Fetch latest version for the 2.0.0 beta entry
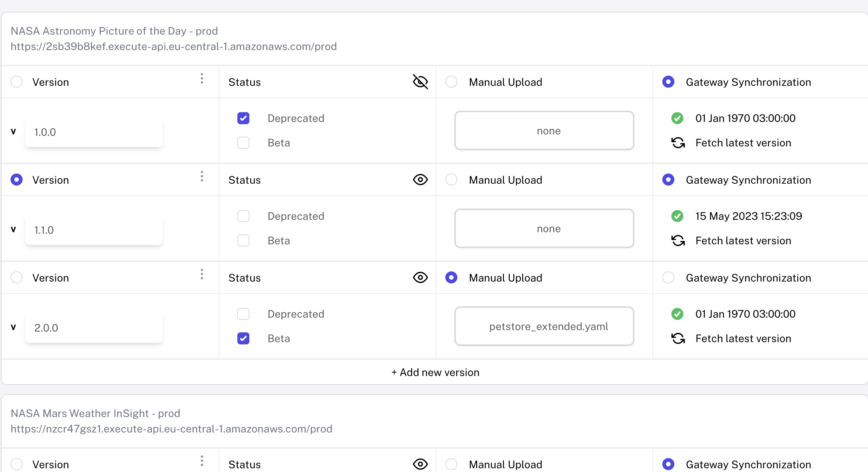Image resolution: width=868 pixels, height=472 pixels. tap(678, 338)
